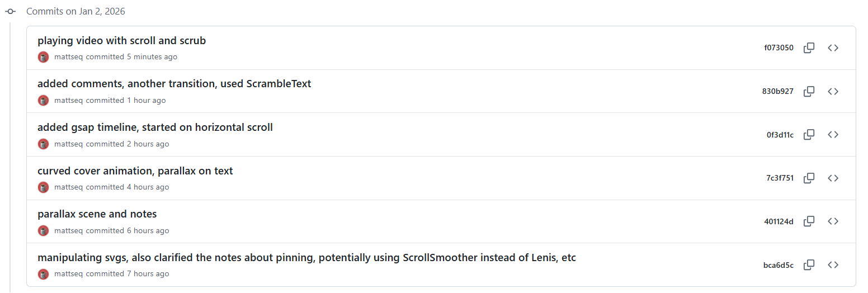
Task: Open 'added comments, another transition' commit
Action: (174, 84)
